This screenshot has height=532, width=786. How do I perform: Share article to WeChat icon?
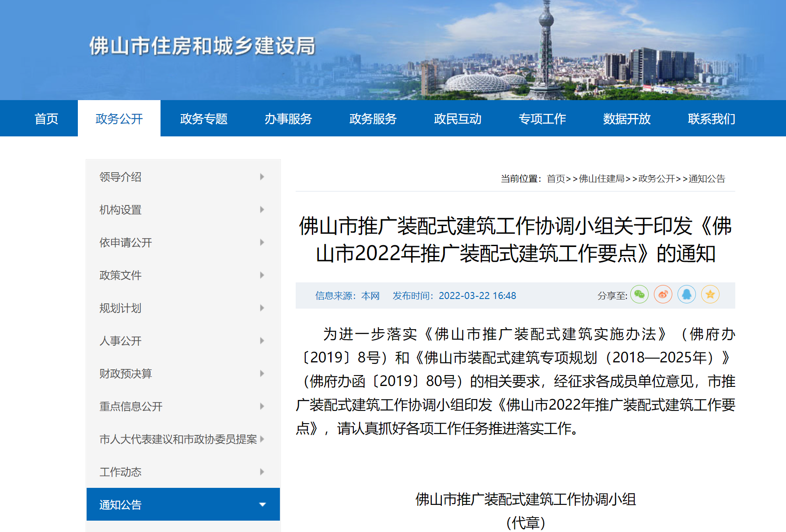639,295
